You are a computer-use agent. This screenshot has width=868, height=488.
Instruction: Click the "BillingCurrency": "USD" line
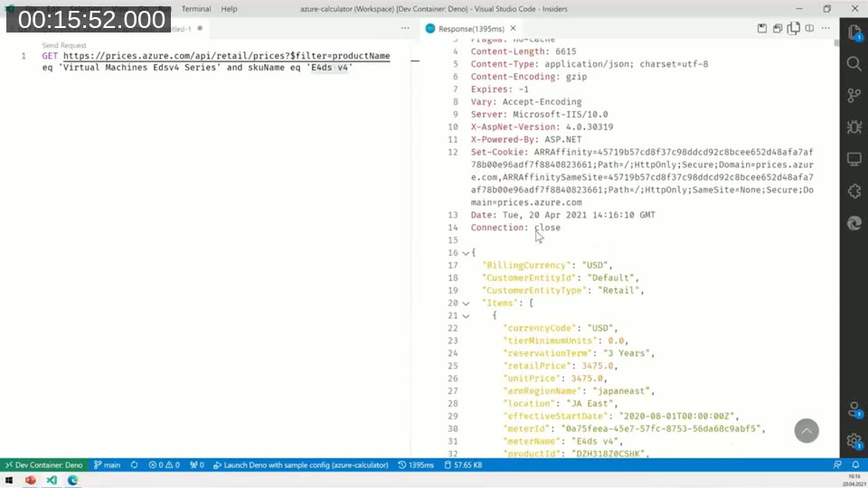point(547,266)
